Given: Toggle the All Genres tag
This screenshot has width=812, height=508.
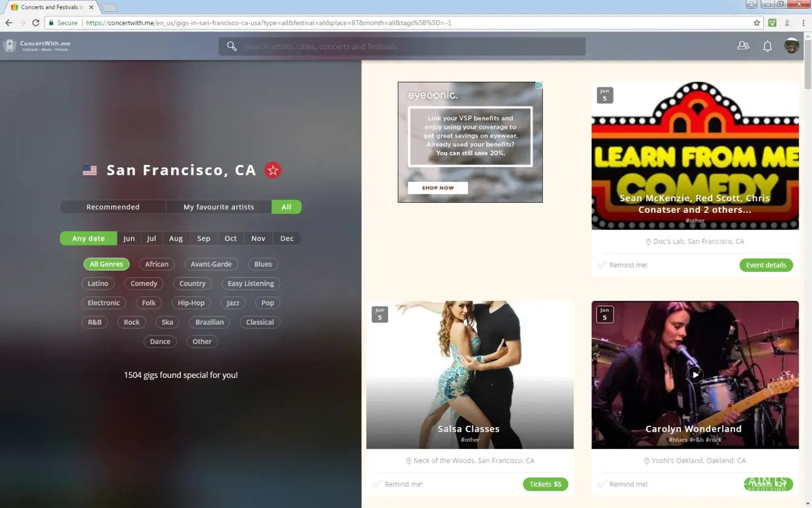Looking at the screenshot, I should [106, 264].
